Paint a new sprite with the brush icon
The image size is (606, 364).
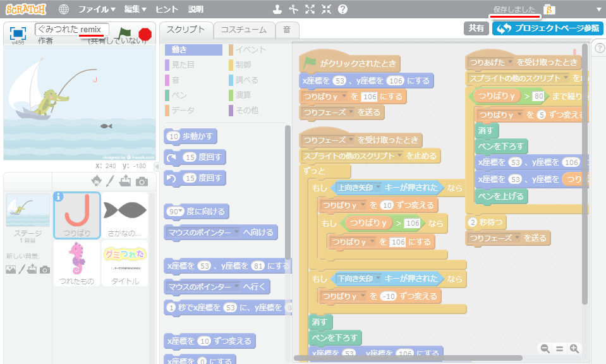point(110,181)
